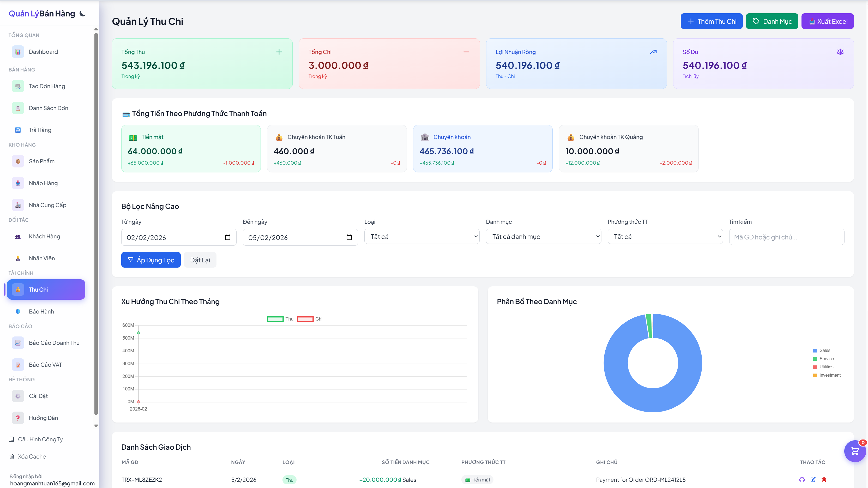868x488 pixels.
Task: Expand the Danh mục dropdown
Action: (x=543, y=237)
